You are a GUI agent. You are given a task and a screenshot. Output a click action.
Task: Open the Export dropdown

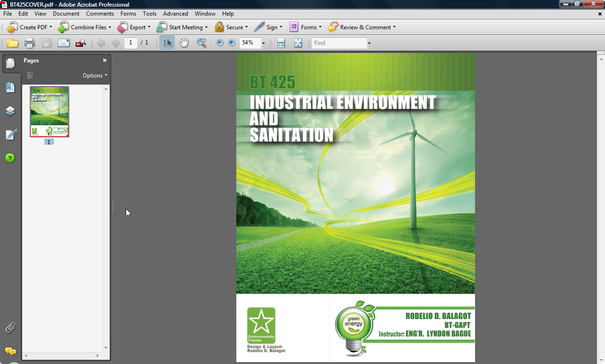(x=134, y=27)
